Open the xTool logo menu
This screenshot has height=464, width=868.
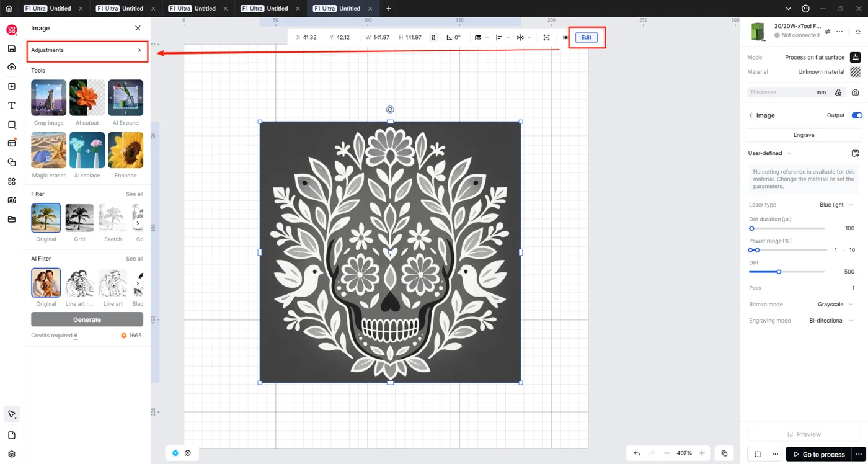tap(12, 29)
